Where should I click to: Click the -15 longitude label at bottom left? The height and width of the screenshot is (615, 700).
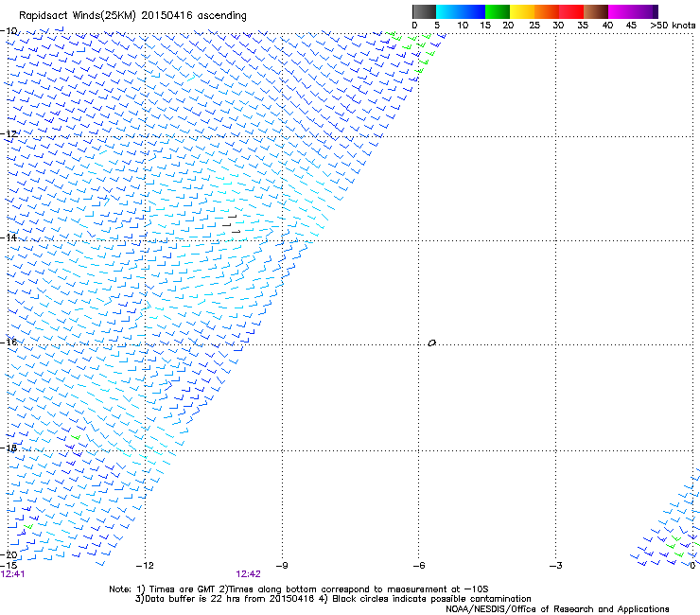9,566
